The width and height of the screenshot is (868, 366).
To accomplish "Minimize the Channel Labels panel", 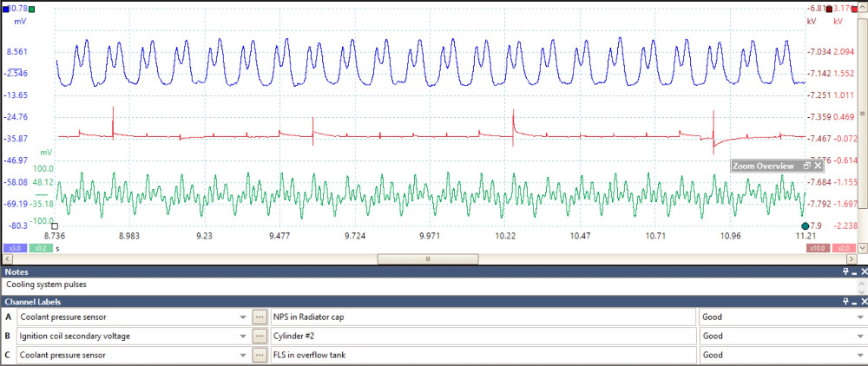I will coord(853,301).
